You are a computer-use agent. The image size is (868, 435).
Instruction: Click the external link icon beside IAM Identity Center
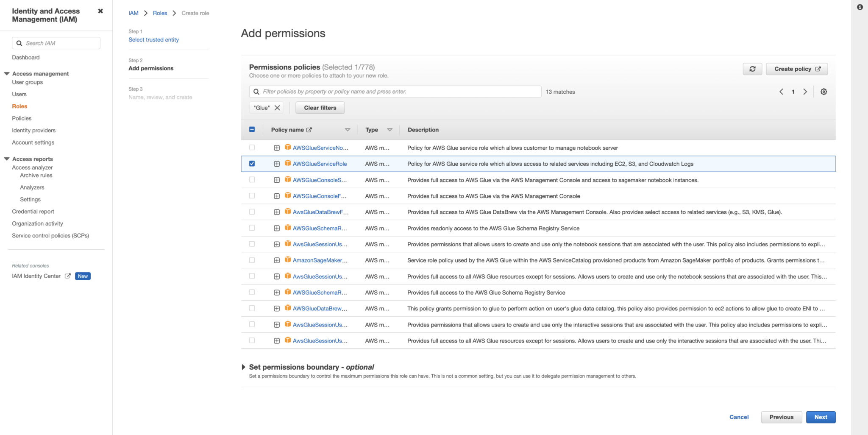(x=68, y=276)
